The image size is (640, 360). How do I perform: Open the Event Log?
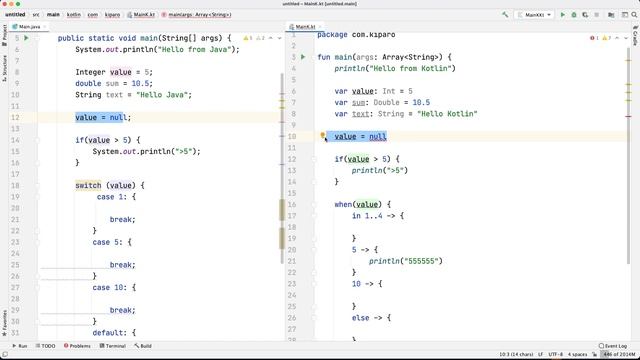pyautogui.click(x=613, y=346)
